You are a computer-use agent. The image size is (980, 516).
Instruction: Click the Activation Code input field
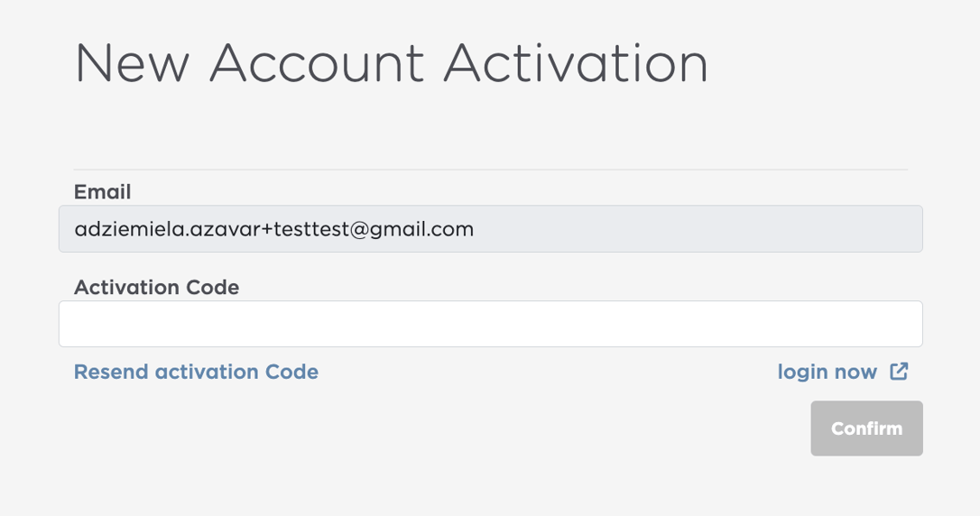pos(490,324)
